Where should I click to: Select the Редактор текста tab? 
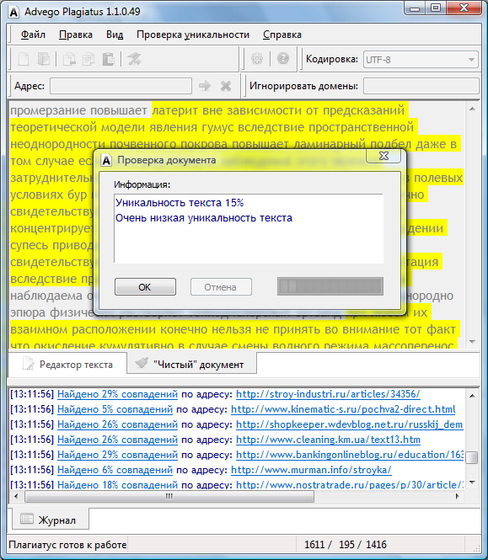click(x=68, y=364)
